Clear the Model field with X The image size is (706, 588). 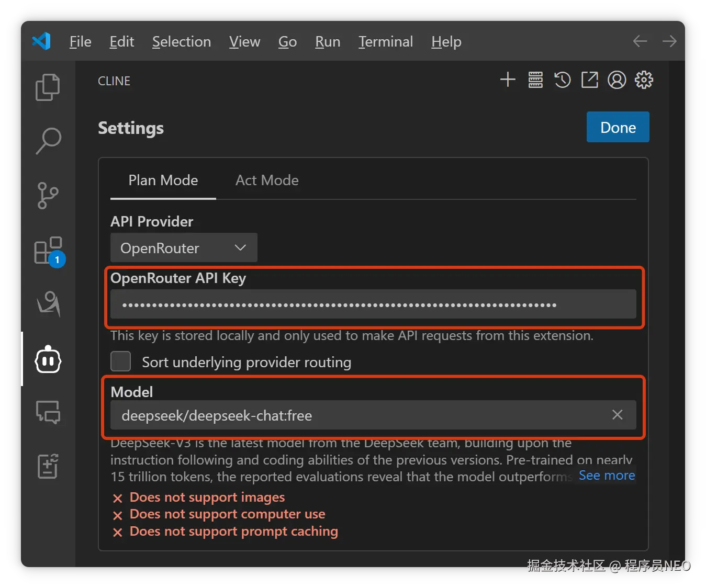[x=618, y=415]
